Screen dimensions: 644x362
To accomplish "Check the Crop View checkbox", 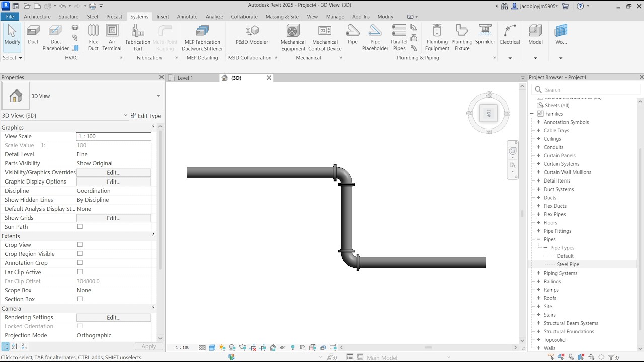I will (x=79, y=245).
